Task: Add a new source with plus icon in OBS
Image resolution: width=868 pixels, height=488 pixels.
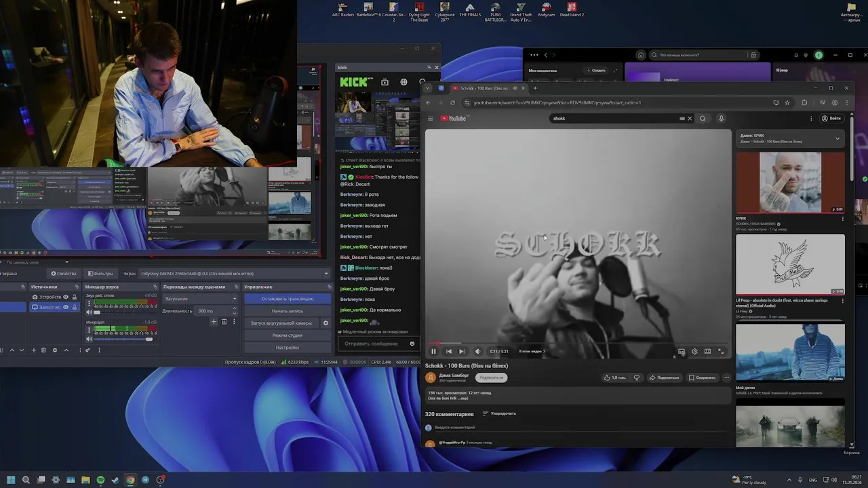Action: tap(33, 350)
